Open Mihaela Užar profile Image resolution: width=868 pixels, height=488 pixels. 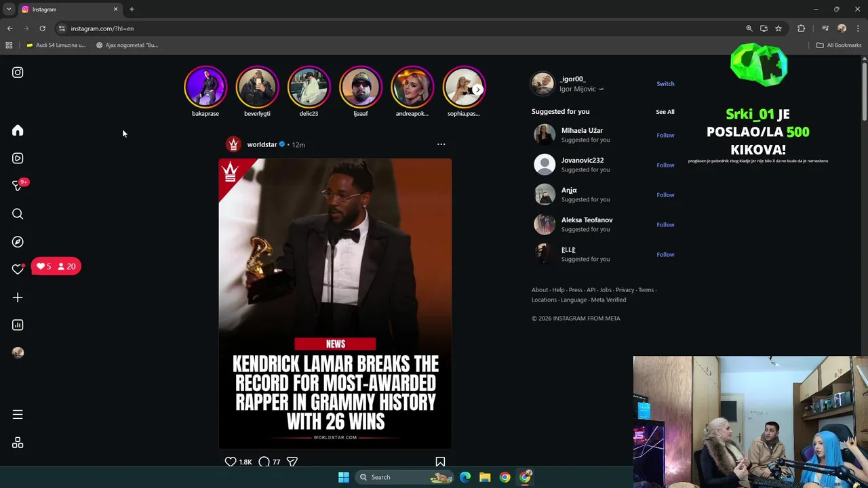(x=582, y=130)
